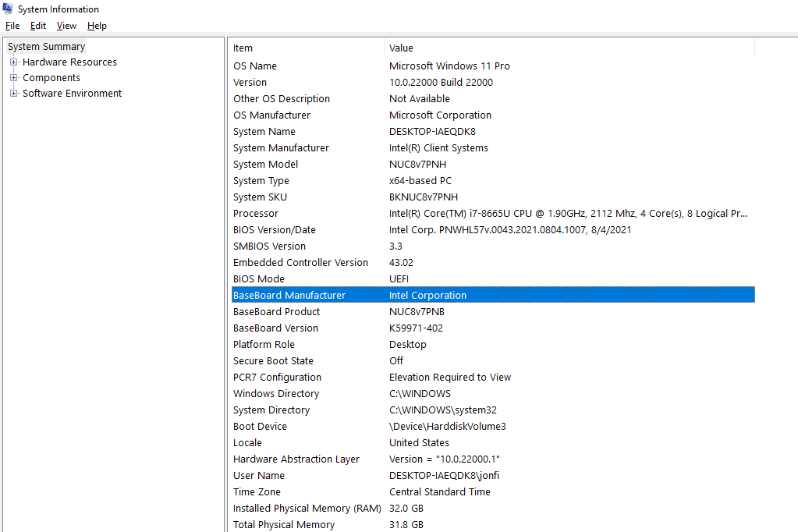798x532 pixels.
Task: Select the System Type row
Action: tap(493, 181)
